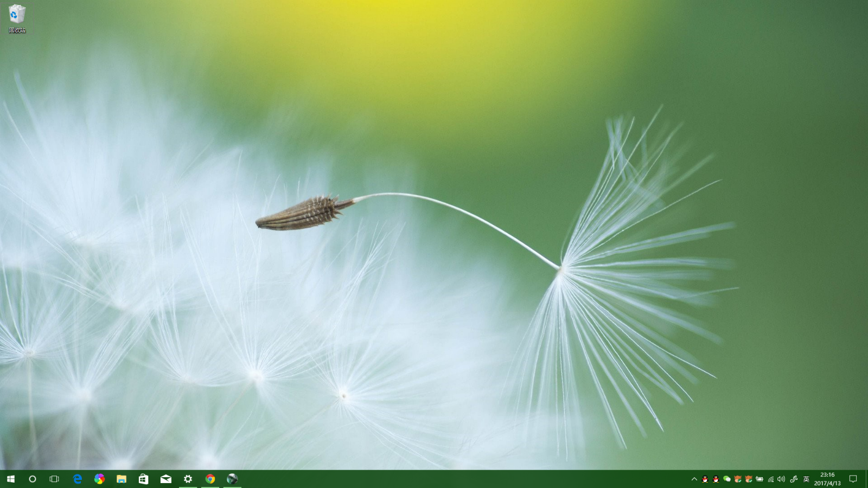Toggle the 英 input language indicator
The image size is (868, 488).
pos(806,479)
